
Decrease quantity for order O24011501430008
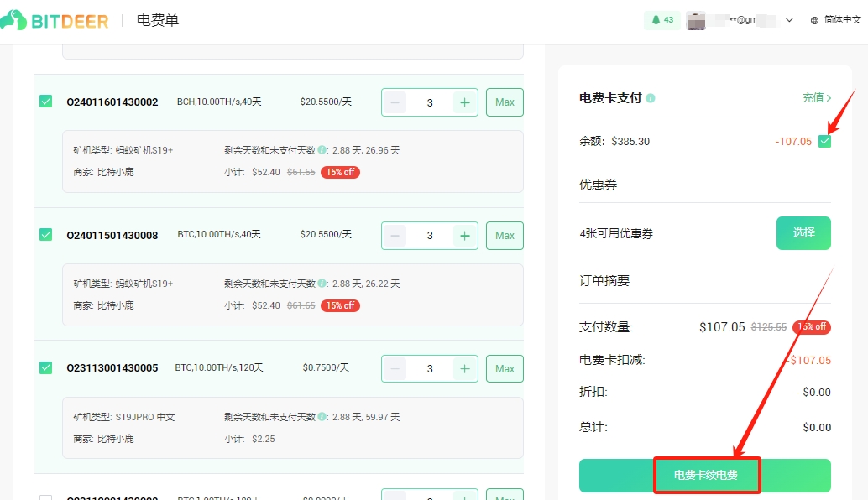[395, 236]
